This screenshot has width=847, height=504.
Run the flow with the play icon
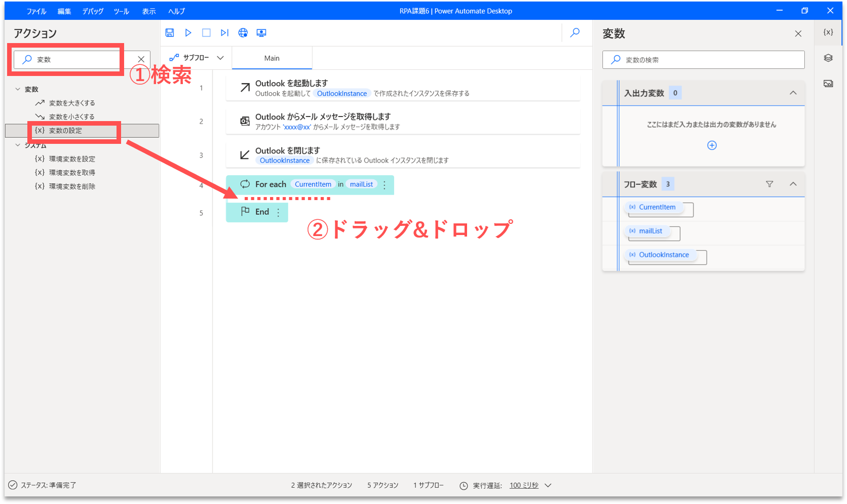(188, 33)
